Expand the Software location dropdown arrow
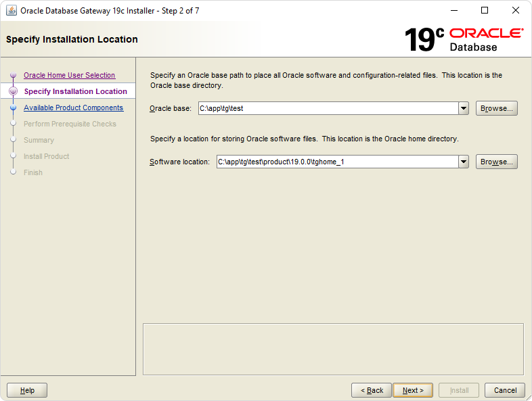532x401 pixels. tap(464, 162)
